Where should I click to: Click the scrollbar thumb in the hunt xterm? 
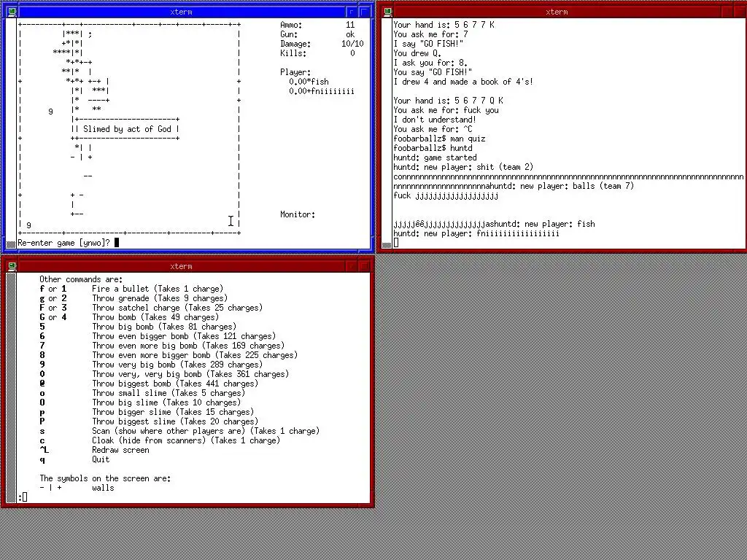(x=10, y=244)
